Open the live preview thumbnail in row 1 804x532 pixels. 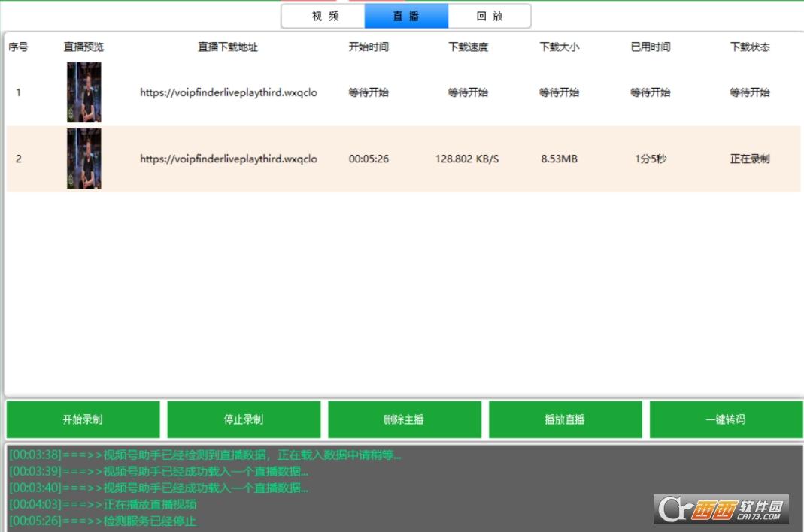click(x=83, y=92)
